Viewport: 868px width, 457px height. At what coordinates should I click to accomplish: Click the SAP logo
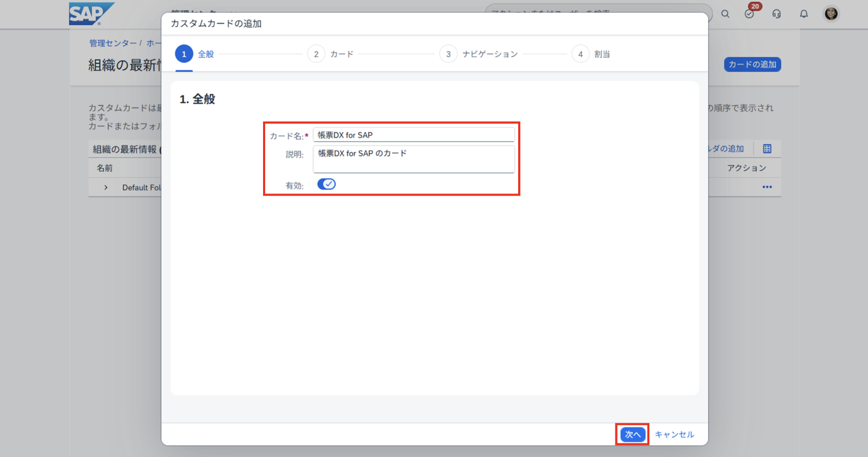(91, 14)
